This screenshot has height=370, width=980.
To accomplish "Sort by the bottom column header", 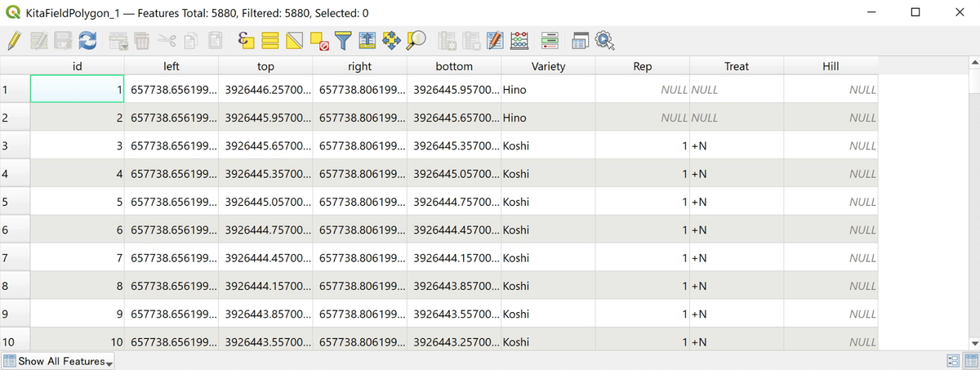I will point(454,66).
